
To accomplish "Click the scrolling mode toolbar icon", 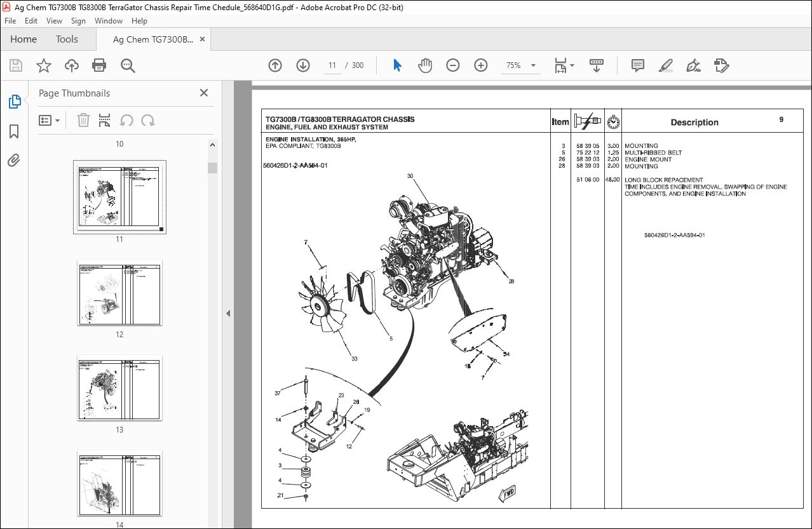I will [597, 65].
